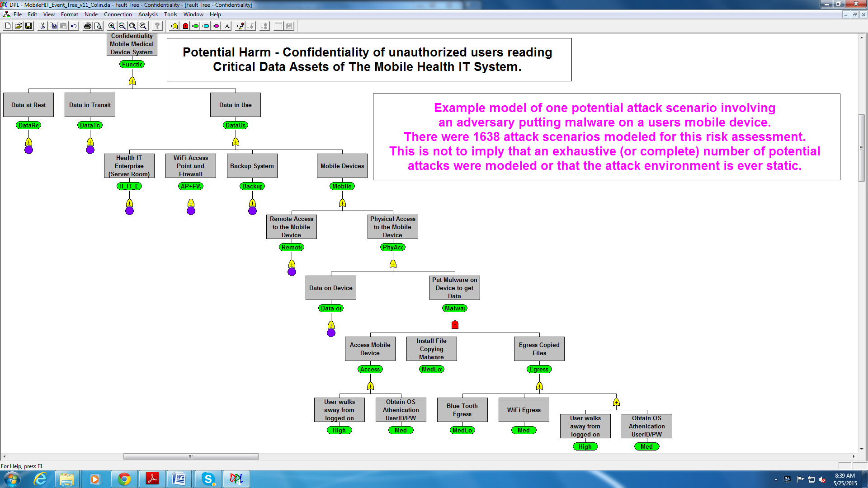Click the save floppy disk icon
The height and width of the screenshot is (488, 868).
28,26
